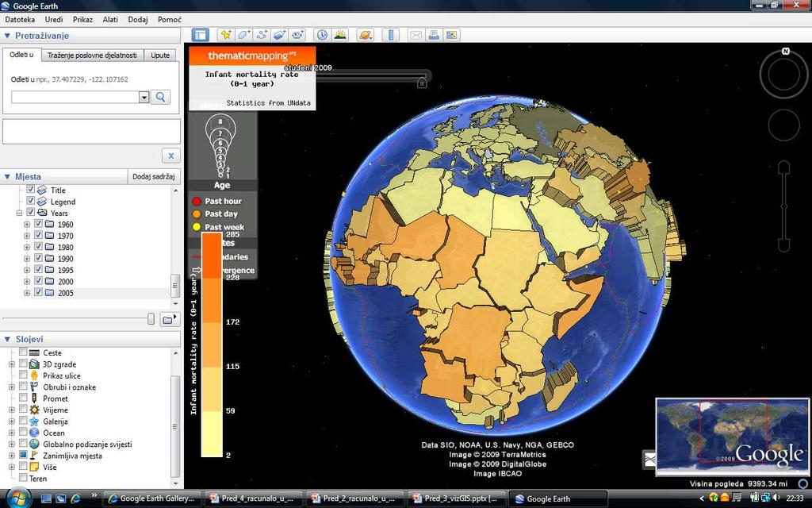Collapse the Mjesta panel
The height and width of the screenshot is (508, 812).
click(7, 177)
